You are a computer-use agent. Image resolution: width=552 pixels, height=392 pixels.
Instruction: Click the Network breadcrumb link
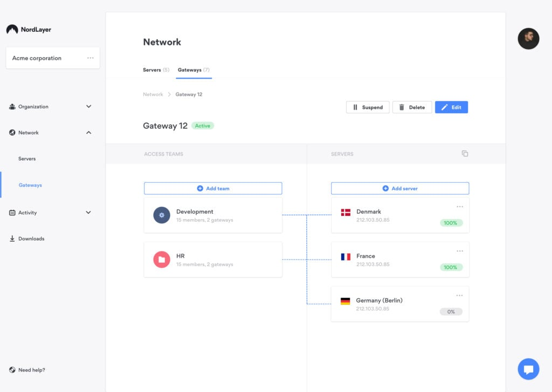coord(153,94)
